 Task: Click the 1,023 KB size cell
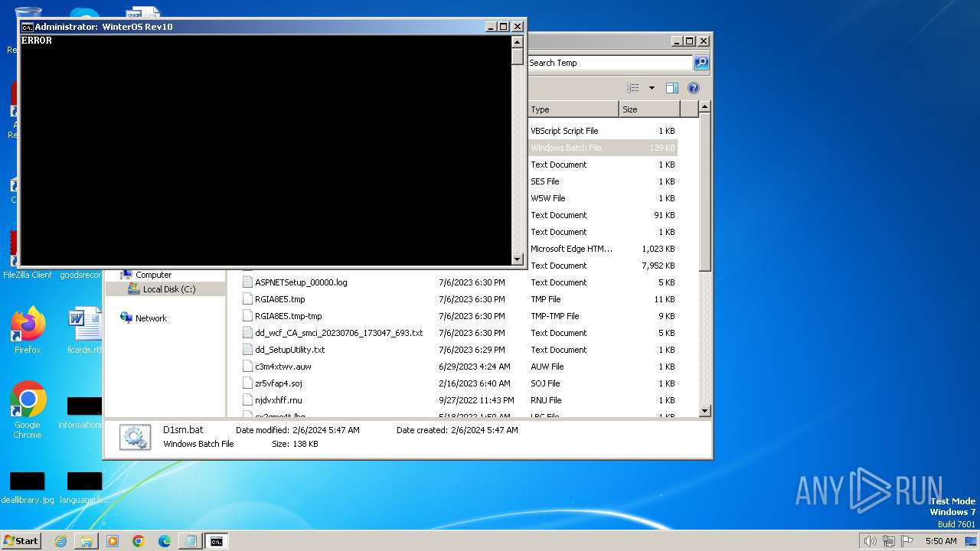(658, 249)
